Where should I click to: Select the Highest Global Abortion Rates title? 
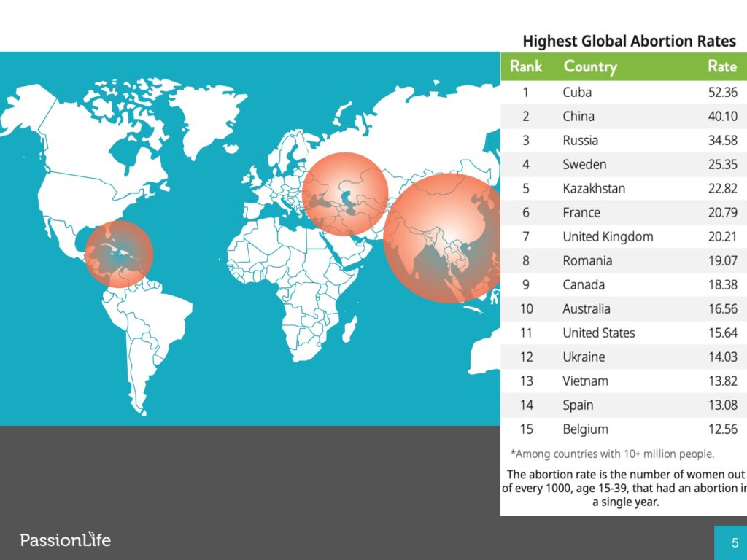[629, 42]
